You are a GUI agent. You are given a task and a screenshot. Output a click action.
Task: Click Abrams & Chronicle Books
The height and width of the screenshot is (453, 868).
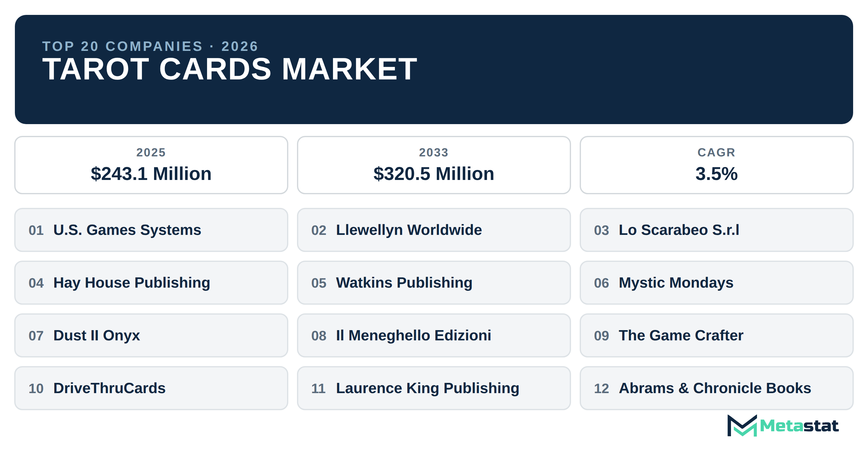[716, 388]
